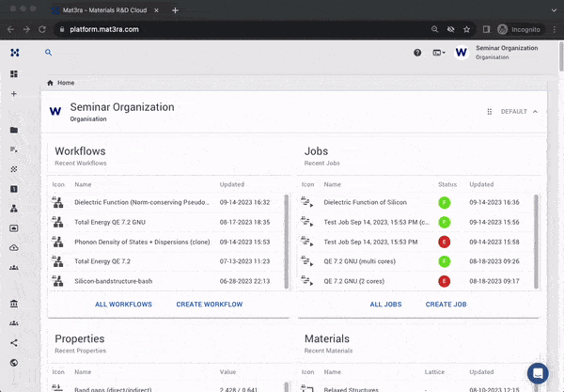Viewport: 564px width, 392px height.
Task: Open ALL JOBS link
Action: 385,305
